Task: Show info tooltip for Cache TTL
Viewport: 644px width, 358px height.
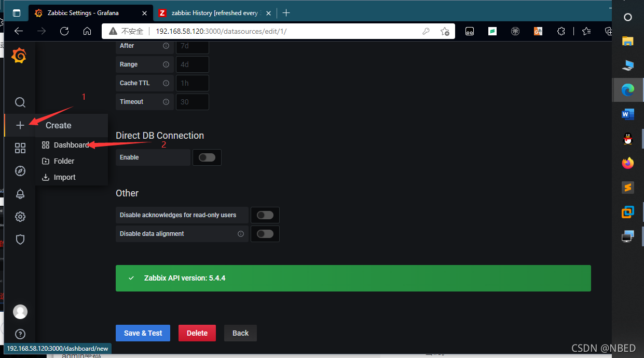Action: click(x=166, y=83)
